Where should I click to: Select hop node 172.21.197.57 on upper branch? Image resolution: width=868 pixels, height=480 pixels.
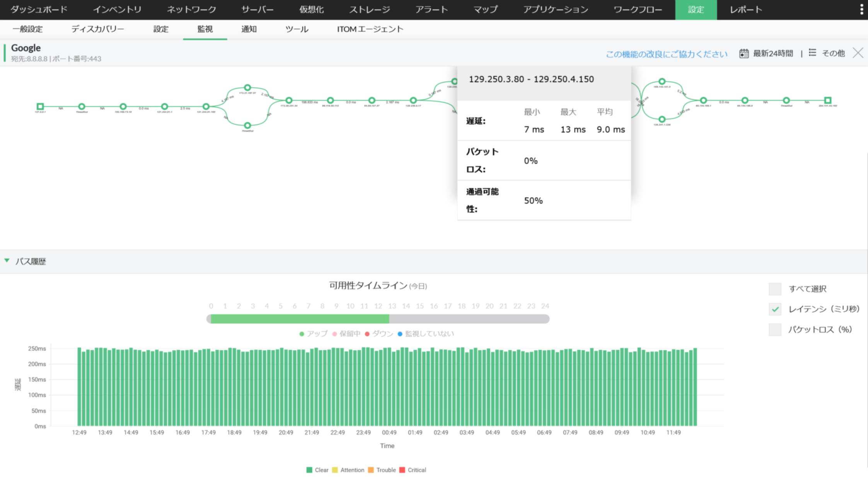point(247,87)
